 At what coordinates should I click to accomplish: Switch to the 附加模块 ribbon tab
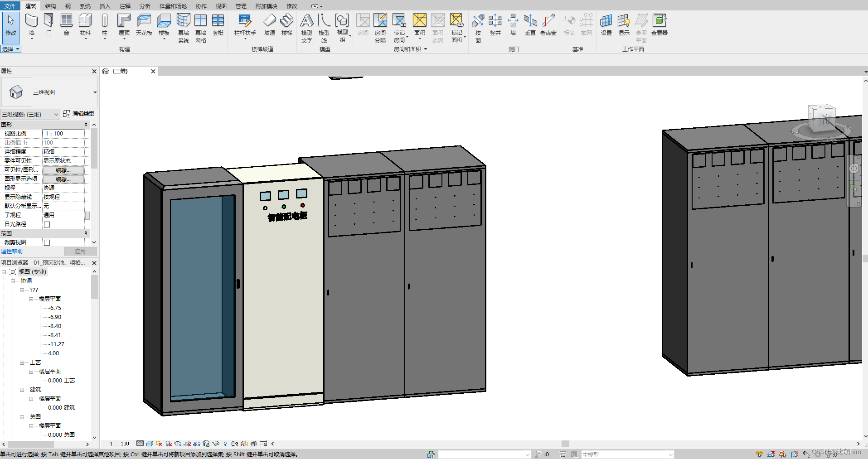[266, 6]
